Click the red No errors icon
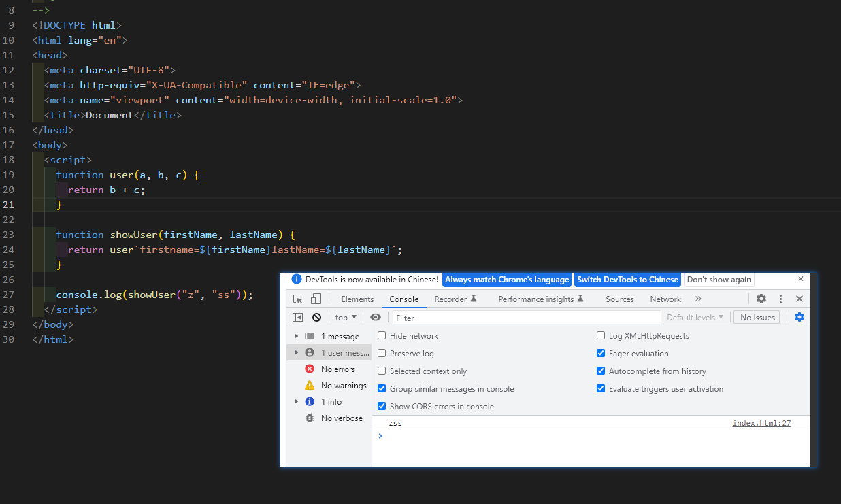 click(x=310, y=369)
